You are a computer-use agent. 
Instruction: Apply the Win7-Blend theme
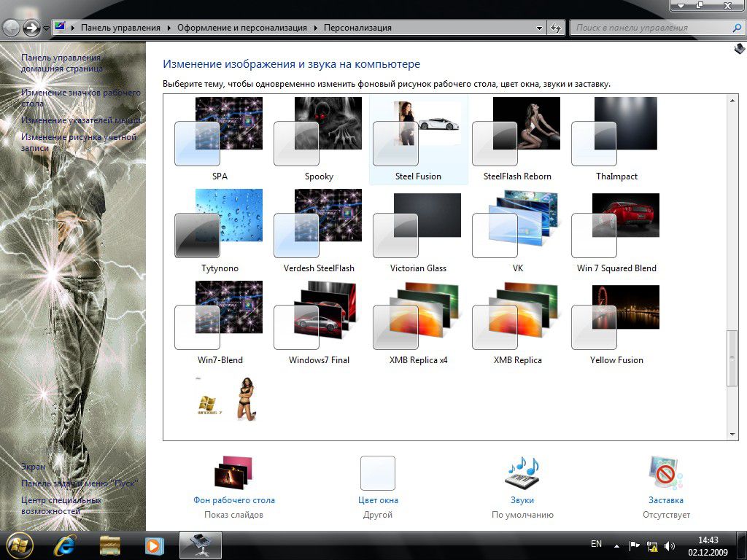[x=220, y=322]
